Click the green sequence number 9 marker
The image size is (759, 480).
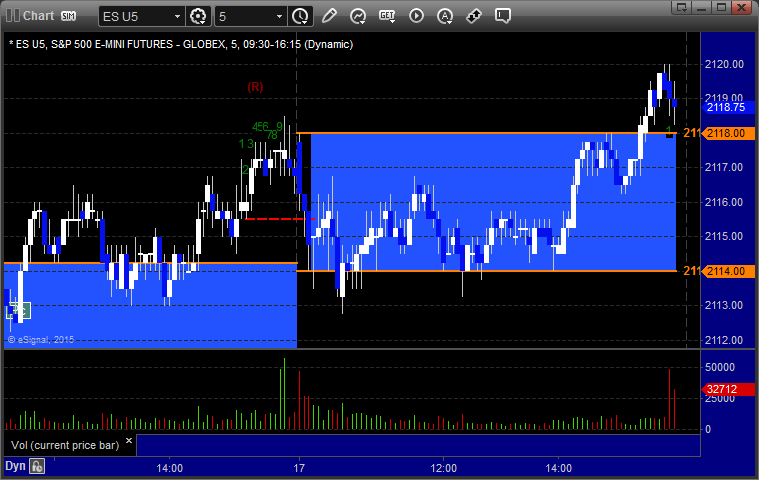click(279, 126)
